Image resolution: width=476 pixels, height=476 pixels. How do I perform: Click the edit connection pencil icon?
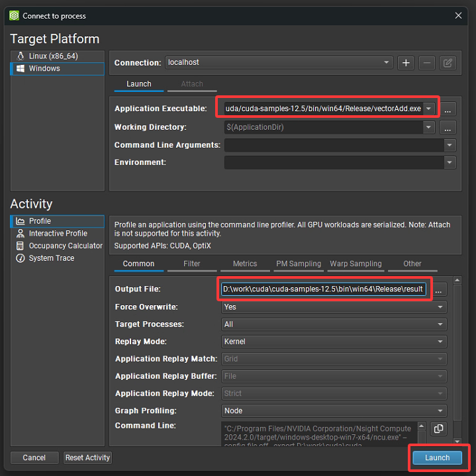click(448, 63)
